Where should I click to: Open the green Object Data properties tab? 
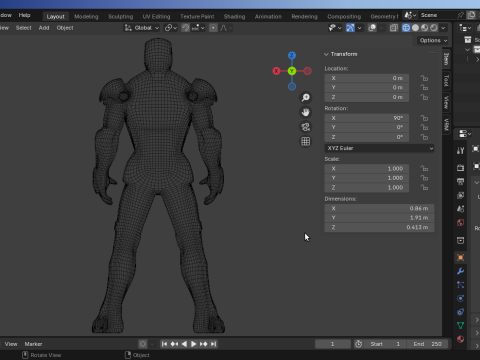pyautogui.click(x=460, y=326)
